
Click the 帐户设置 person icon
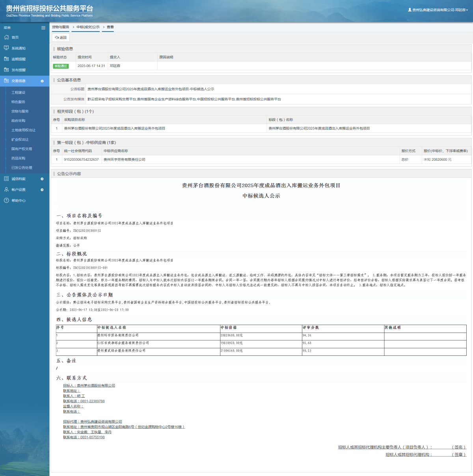coord(6,190)
